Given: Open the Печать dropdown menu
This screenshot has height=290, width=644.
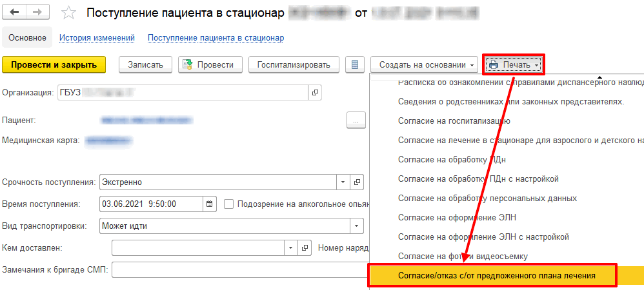Looking at the screenshot, I should click(514, 64).
